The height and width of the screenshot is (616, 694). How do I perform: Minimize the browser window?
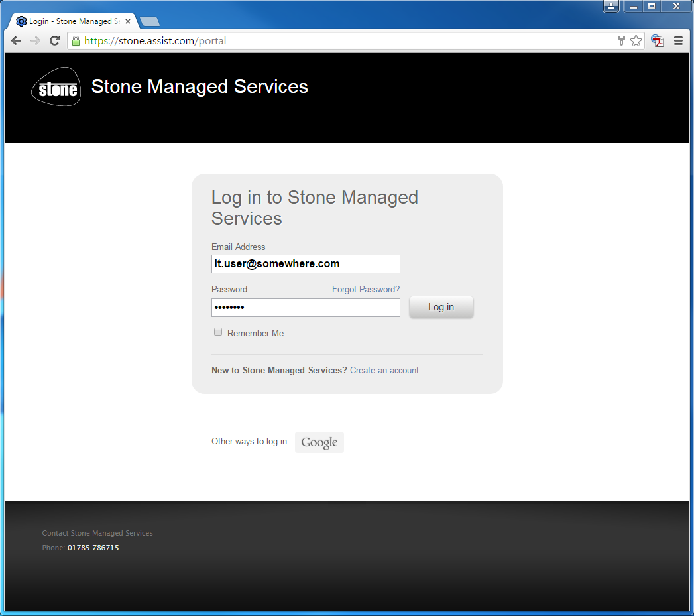[634, 6]
